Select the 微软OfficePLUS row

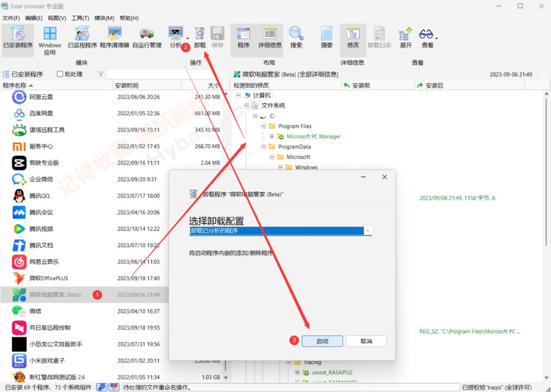84,278
